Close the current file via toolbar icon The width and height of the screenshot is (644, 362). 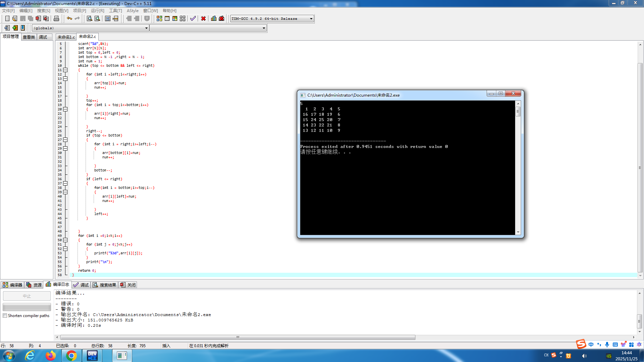click(x=38, y=18)
